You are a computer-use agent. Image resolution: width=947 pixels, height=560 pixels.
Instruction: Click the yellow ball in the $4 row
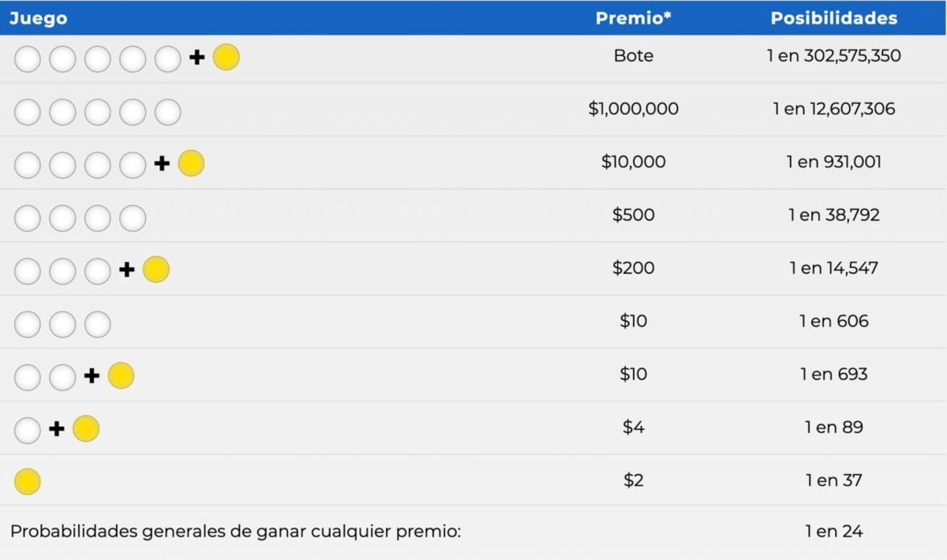(x=86, y=429)
